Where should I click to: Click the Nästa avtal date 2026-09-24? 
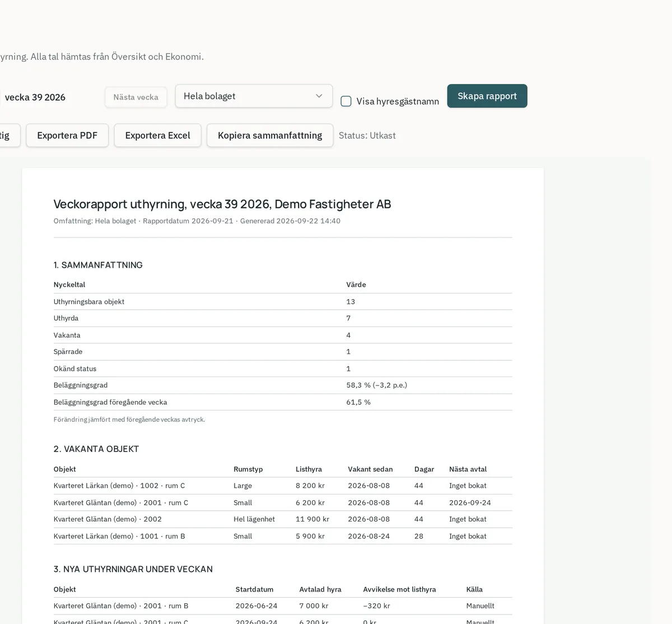[x=470, y=502]
